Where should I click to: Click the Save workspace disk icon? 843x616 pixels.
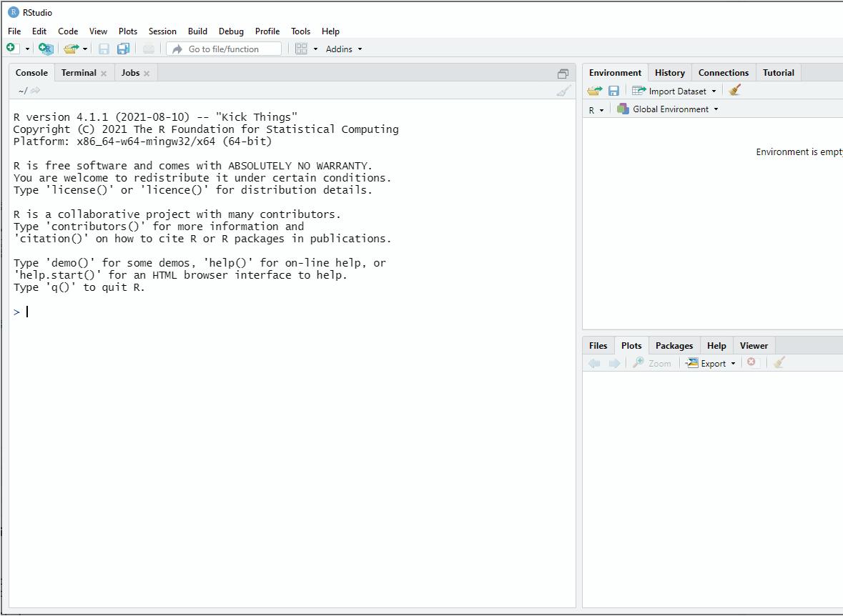click(x=613, y=91)
